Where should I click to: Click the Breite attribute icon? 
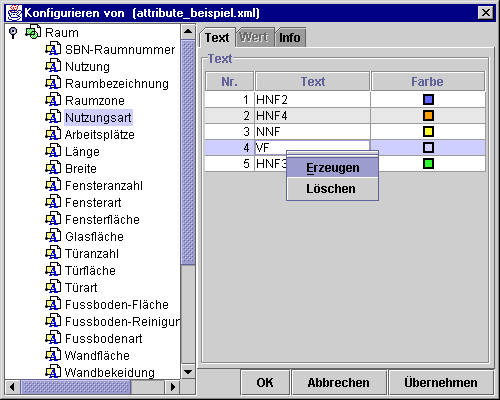point(53,168)
